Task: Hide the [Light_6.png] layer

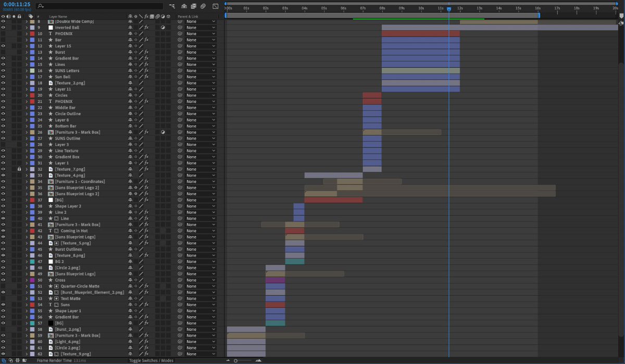Action: tap(3, 342)
